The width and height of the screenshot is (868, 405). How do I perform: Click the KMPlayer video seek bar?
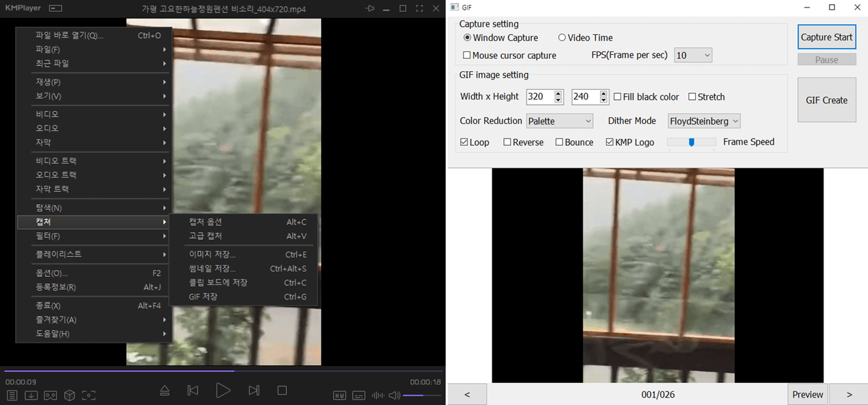coord(223,371)
